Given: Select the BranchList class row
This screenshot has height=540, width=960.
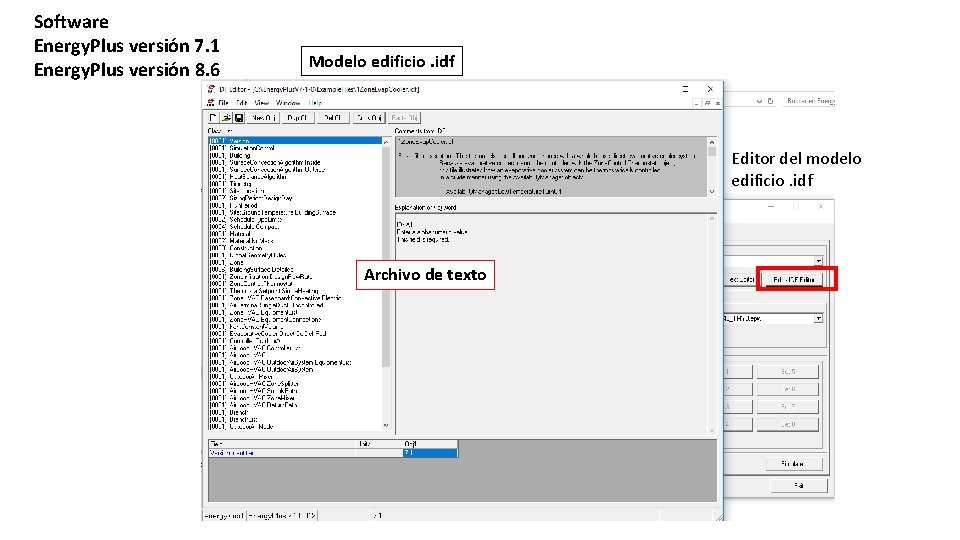Looking at the screenshot, I should pyautogui.click(x=295, y=419).
